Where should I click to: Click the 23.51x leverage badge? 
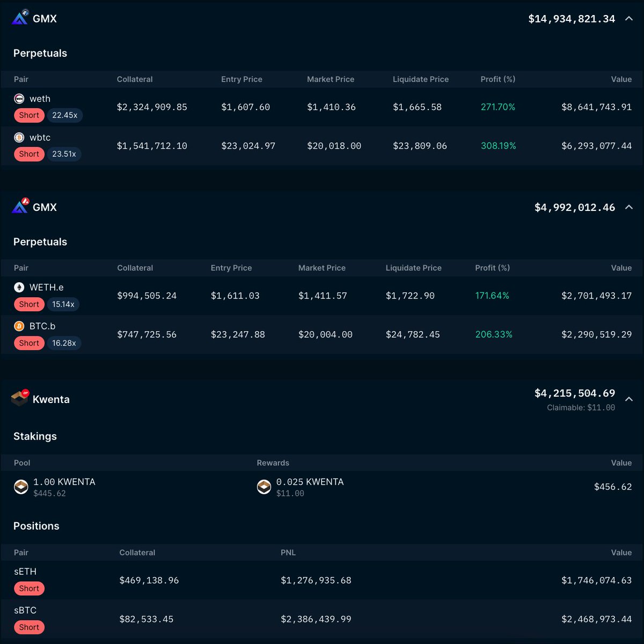tap(64, 154)
